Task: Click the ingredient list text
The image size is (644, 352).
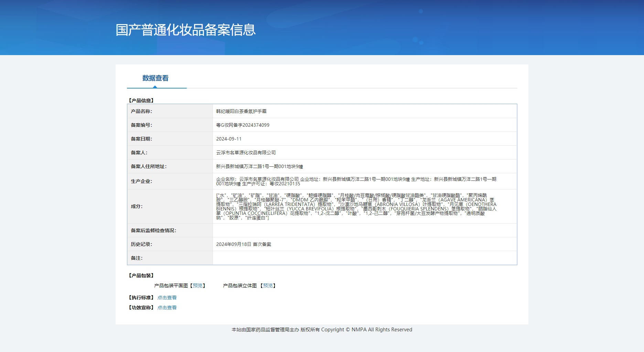Action: [356, 206]
